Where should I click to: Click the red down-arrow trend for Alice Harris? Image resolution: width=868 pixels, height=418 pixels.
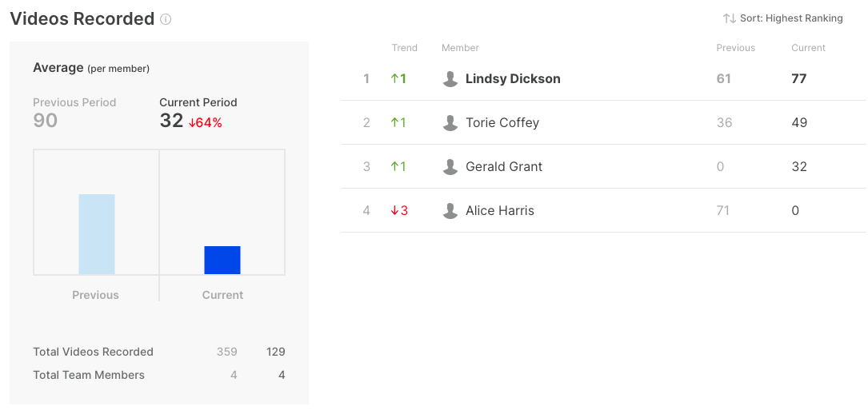click(399, 211)
